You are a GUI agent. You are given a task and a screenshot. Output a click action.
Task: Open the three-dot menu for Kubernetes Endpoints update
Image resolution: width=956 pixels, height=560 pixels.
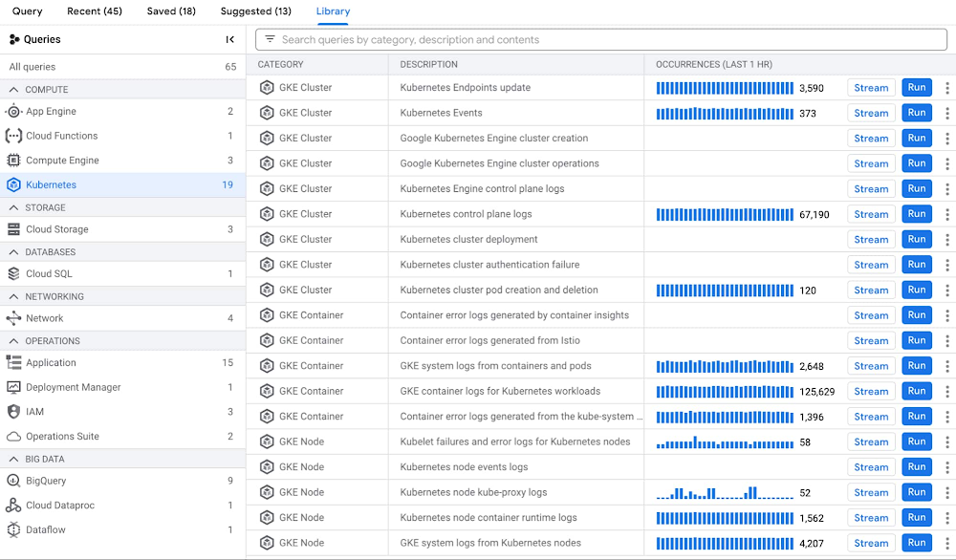click(x=947, y=87)
